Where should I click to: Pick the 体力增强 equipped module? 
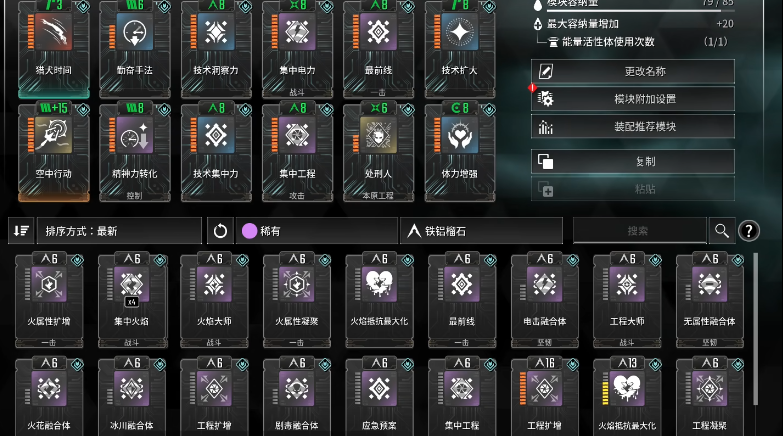click(x=460, y=152)
